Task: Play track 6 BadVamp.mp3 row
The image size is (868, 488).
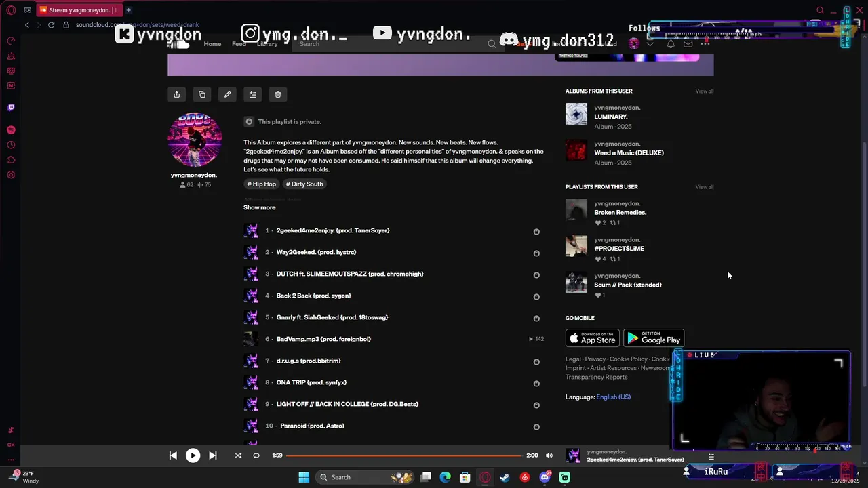Action: click(393, 339)
